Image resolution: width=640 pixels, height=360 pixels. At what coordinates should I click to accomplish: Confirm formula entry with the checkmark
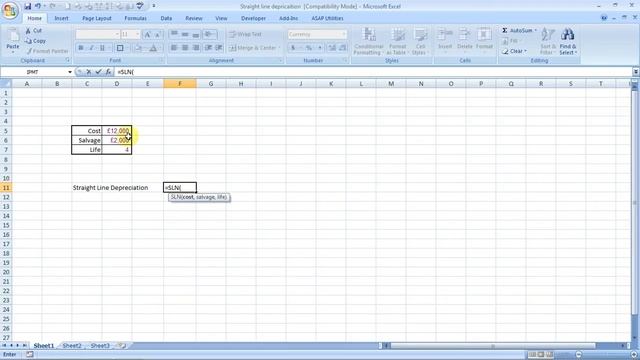point(98,72)
